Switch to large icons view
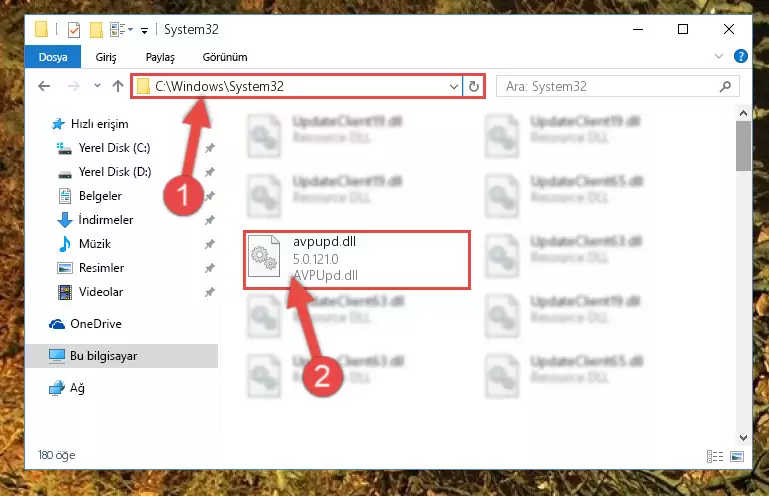The height and width of the screenshot is (496, 769). point(737,456)
